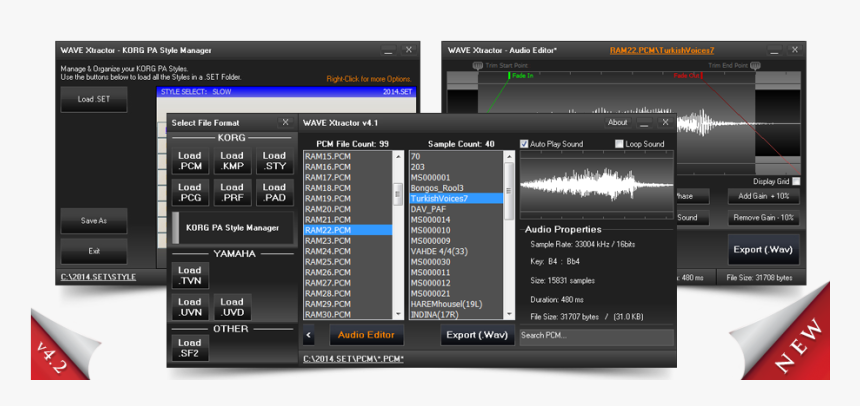Click the RAM22.PCM\TurkishVoices7 title link
This screenshot has width=860, height=406.
[x=662, y=50]
